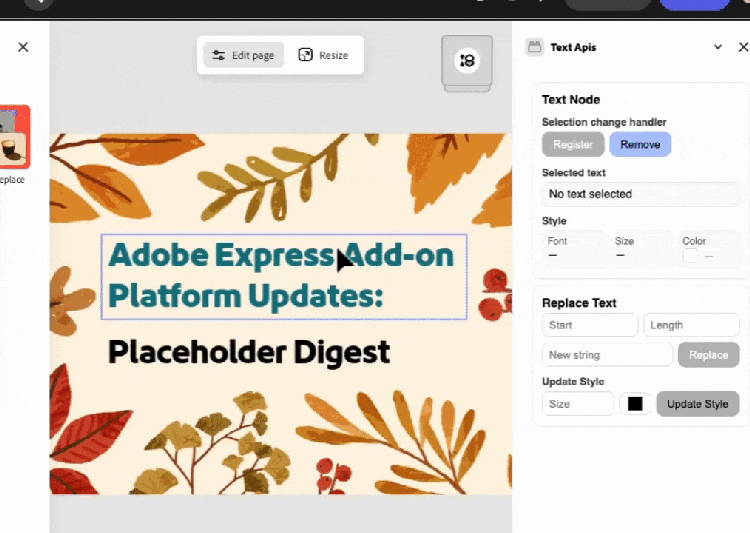Close the left panel with the X icon

tap(23, 47)
